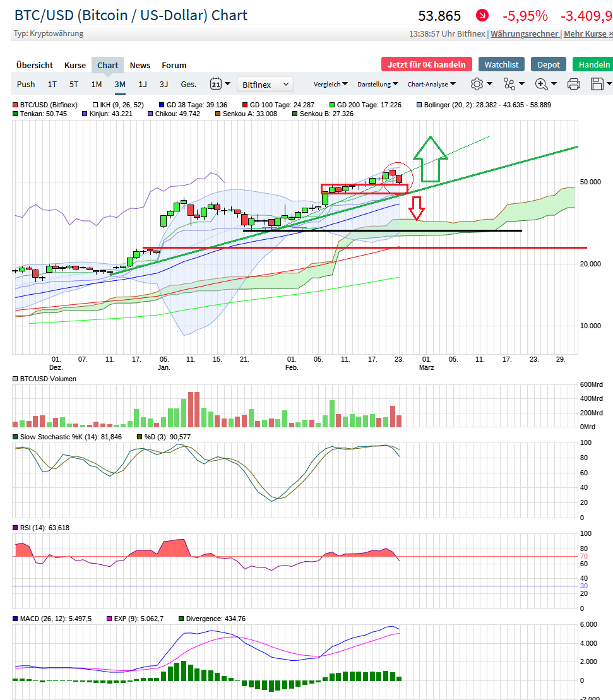Toggle GD 100 Tage legend swatch
613x700 pixels.
pyautogui.click(x=245, y=105)
